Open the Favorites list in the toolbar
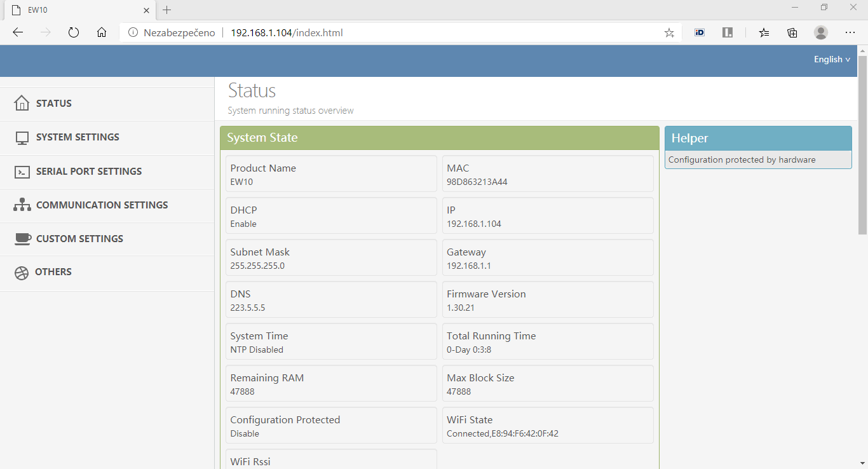 764,32
